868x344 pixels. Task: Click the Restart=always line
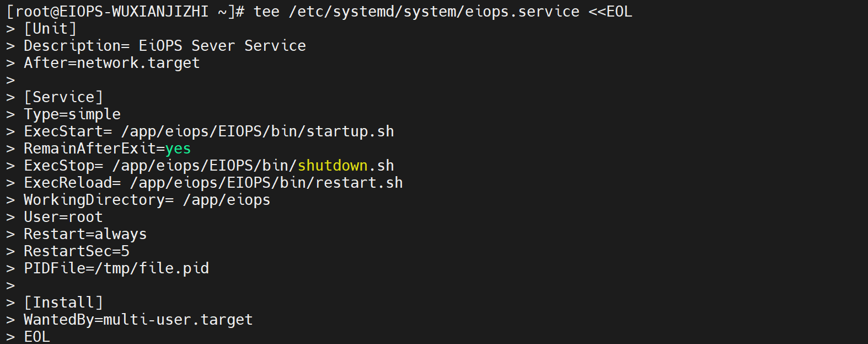point(85,234)
